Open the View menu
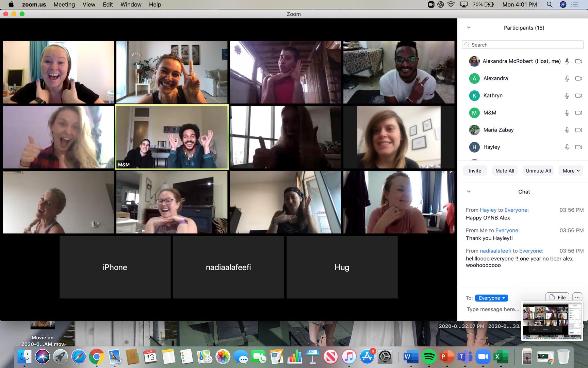This screenshot has height=368, width=588. [x=89, y=4]
